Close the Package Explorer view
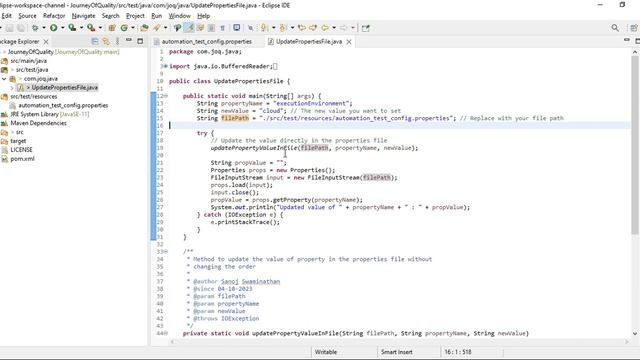The width and height of the screenshot is (640, 360). [x=46, y=42]
